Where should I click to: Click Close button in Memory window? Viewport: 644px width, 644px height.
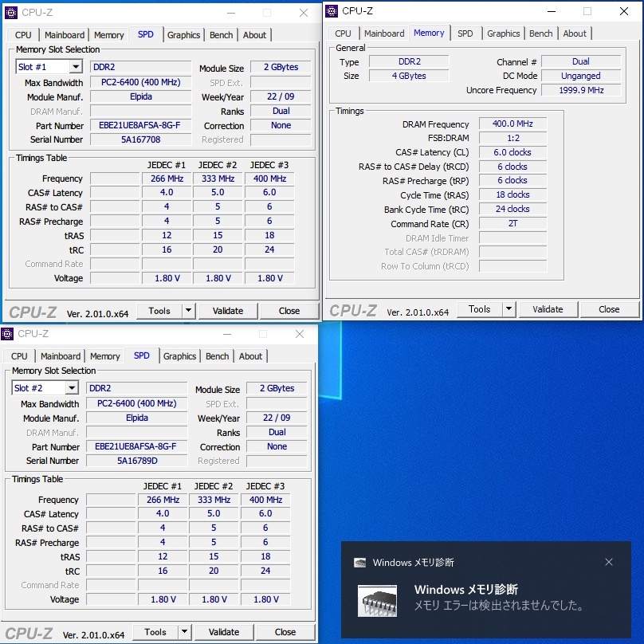click(x=609, y=309)
